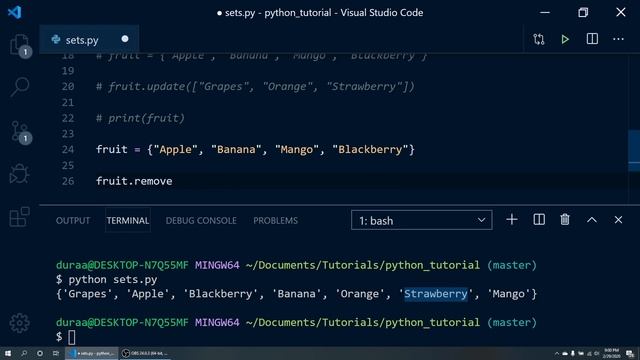Click the terminal cursor at the last prompt
This screenshot has width=640, height=360.
point(71,337)
